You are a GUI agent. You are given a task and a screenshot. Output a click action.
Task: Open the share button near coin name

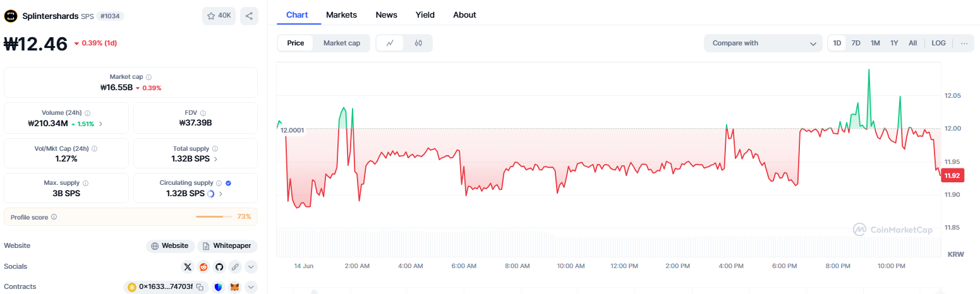coord(249,16)
